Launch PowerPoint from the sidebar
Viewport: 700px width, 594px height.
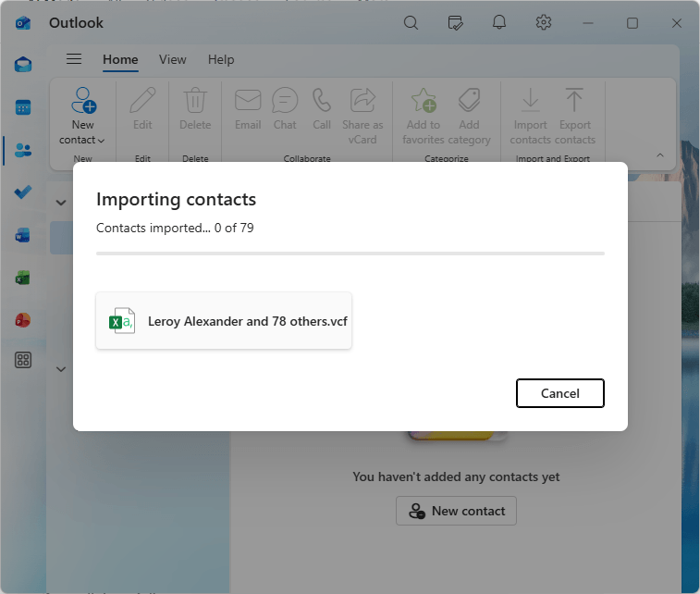pyautogui.click(x=23, y=320)
